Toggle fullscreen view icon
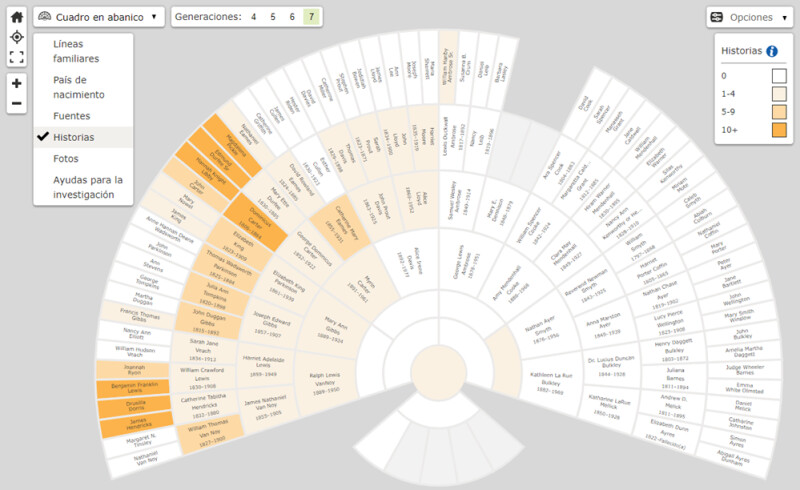The image size is (800, 490). [17, 57]
